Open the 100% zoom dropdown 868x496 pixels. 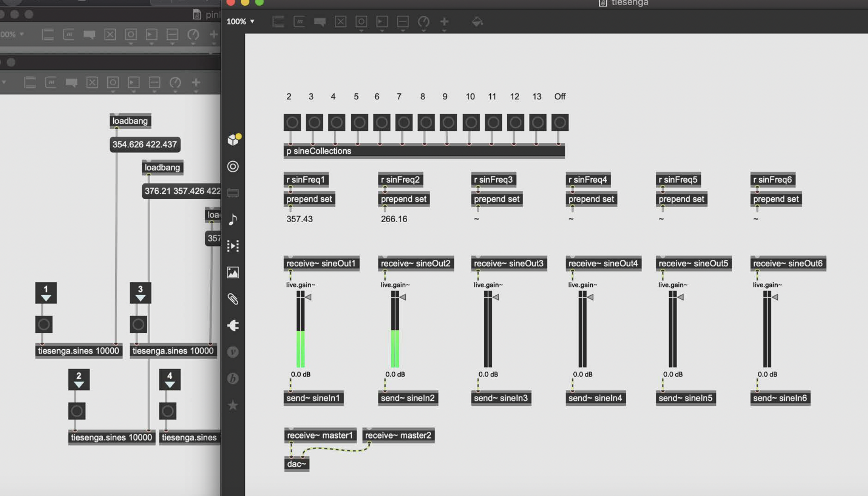(x=240, y=22)
